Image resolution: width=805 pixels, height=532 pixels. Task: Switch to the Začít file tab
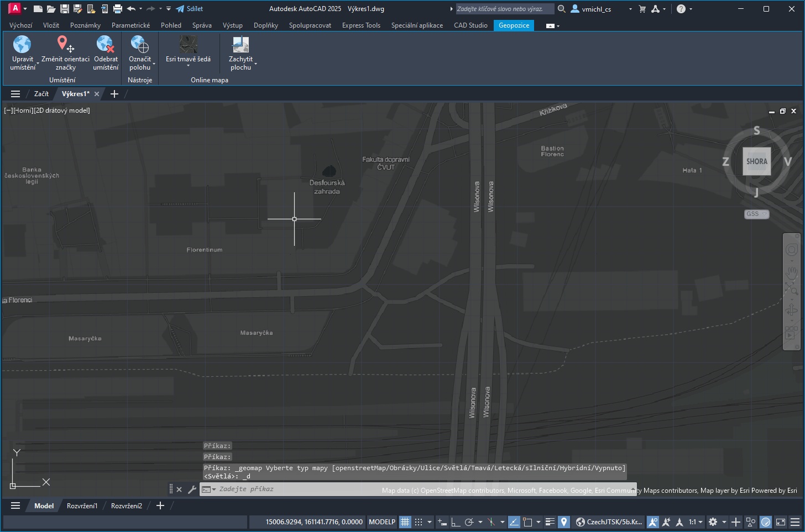(x=41, y=94)
